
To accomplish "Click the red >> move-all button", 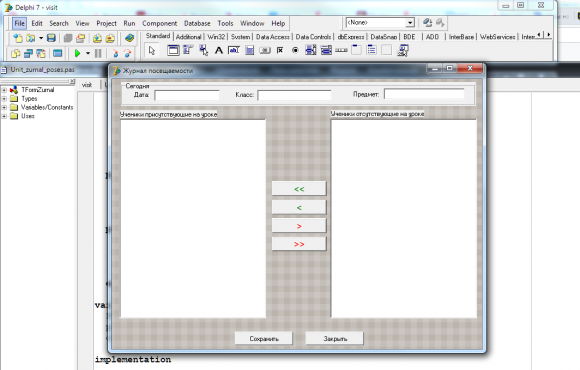I will [x=299, y=244].
